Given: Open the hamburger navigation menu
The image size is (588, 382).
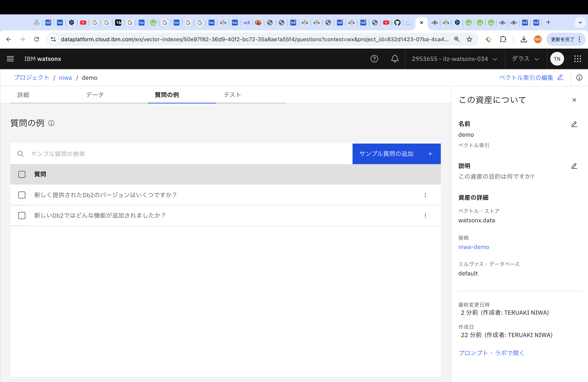Looking at the screenshot, I should (10, 59).
